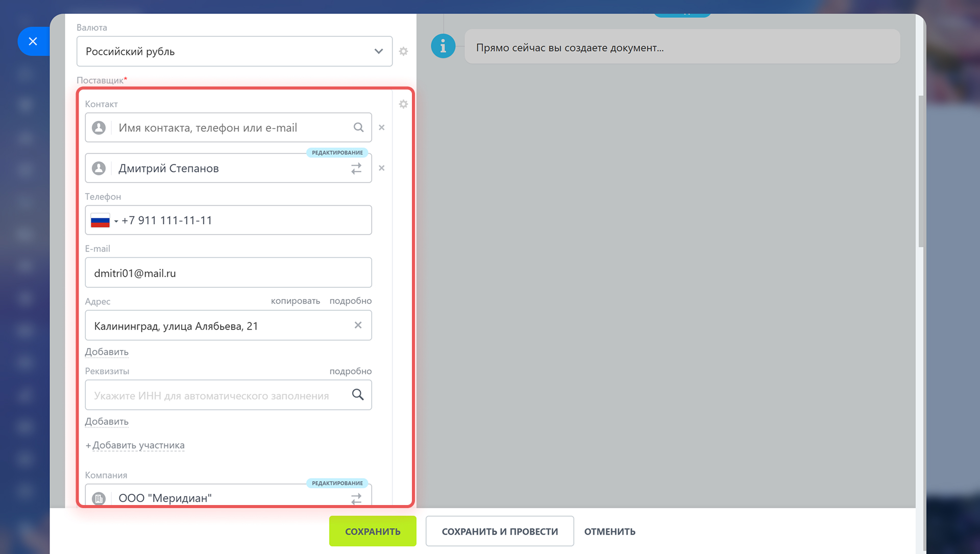Remove contact Дмитрий Степанов with X

381,168
